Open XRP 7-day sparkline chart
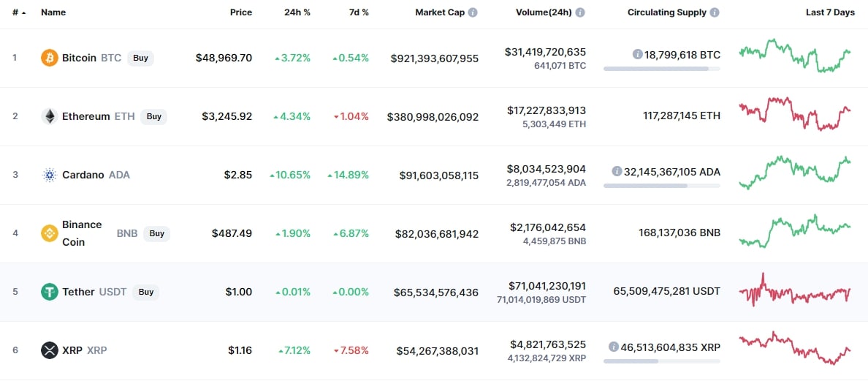868x381 pixels. point(795,348)
